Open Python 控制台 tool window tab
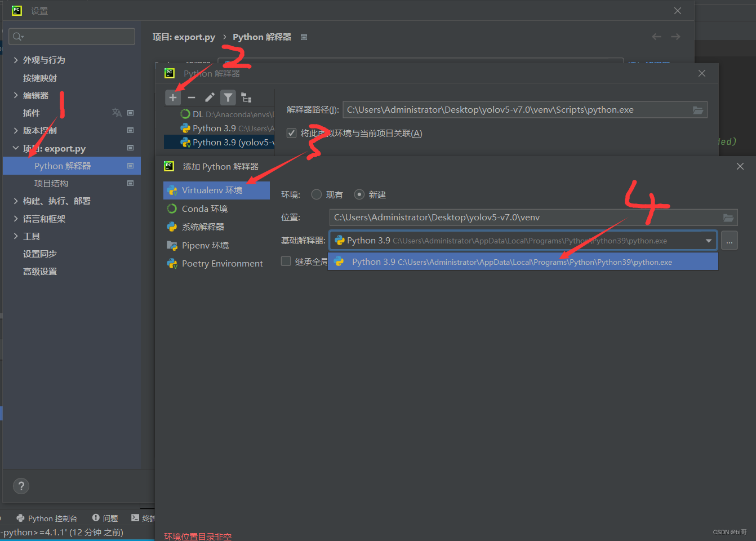 [47, 518]
